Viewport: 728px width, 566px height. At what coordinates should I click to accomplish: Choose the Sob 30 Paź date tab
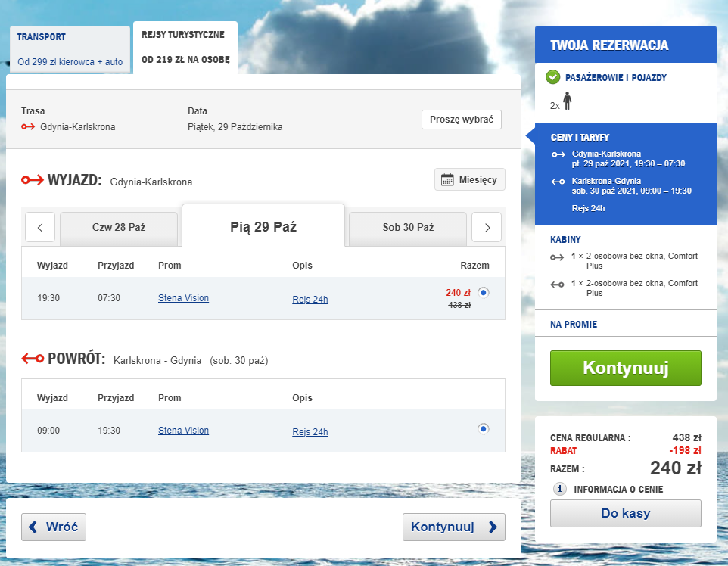pyautogui.click(x=407, y=227)
